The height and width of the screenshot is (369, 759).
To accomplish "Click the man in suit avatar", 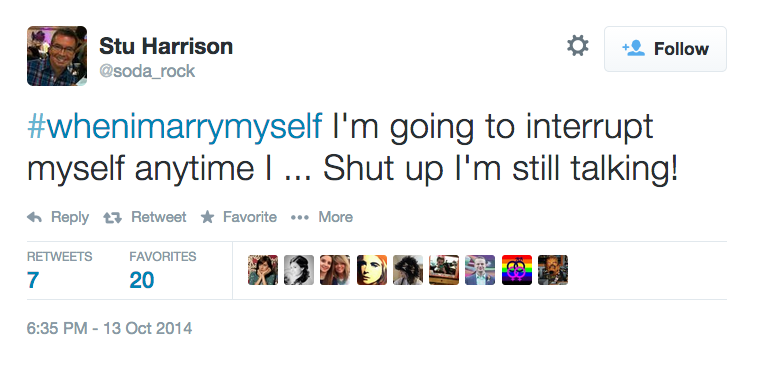I will [x=480, y=270].
